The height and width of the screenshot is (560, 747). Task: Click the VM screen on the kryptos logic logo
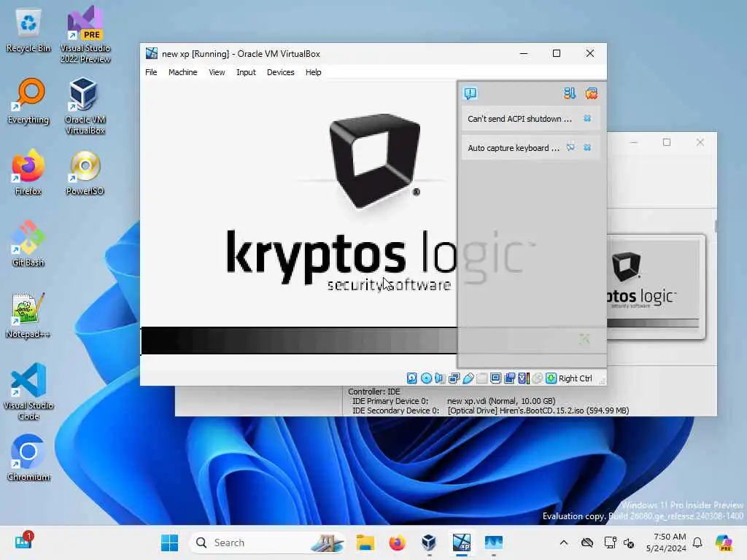(375, 160)
